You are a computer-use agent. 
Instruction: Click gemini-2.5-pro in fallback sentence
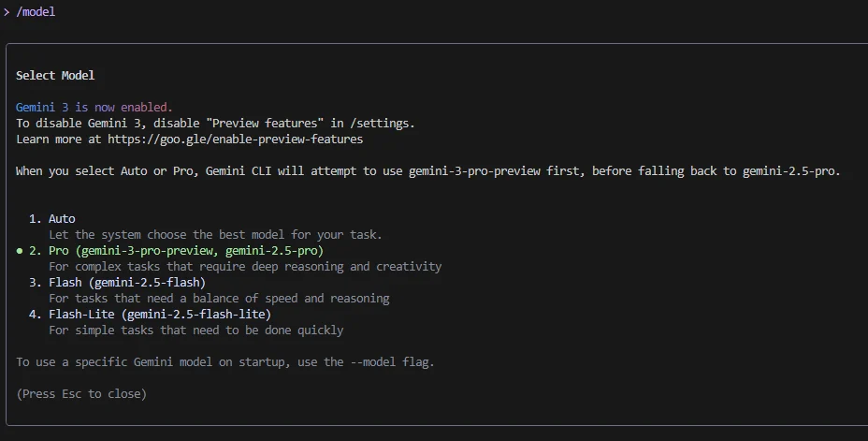(x=791, y=171)
